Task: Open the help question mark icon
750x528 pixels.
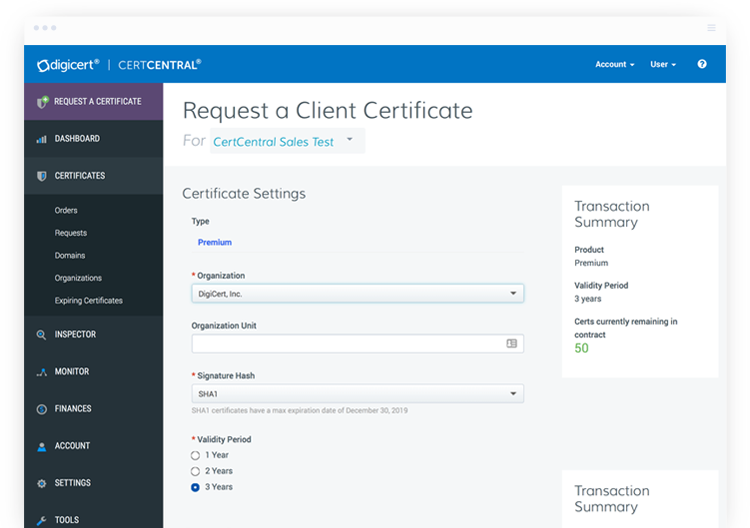Action: click(x=702, y=64)
